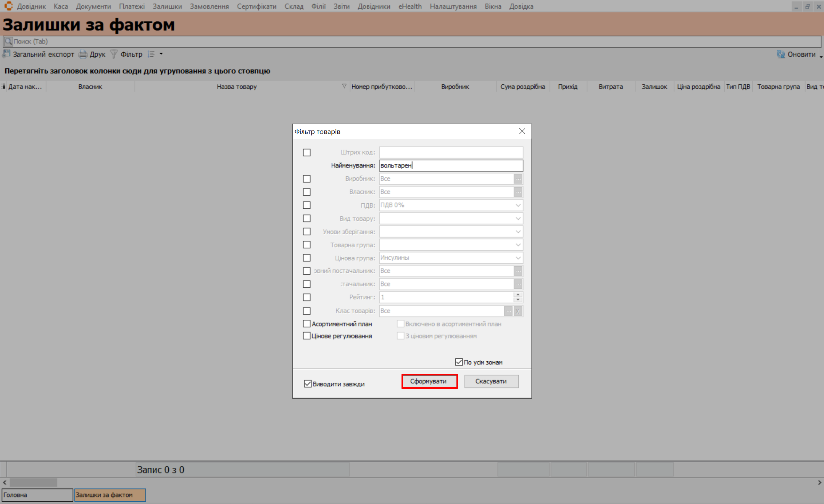
Task: Click the horizontal scrollbar thumb
Action: [33, 483]
